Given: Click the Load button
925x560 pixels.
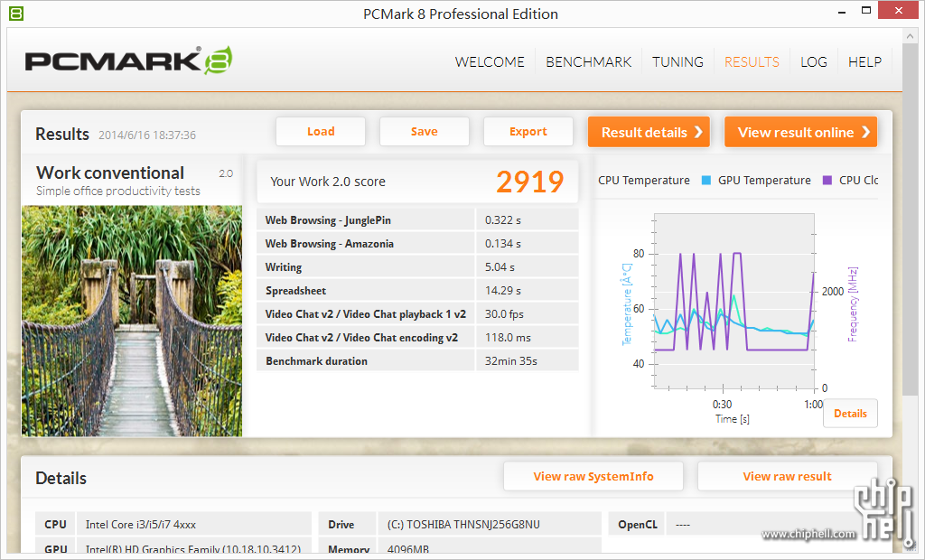Looking at the screenshot, I should pyautogui.click(x=321, y=132).
